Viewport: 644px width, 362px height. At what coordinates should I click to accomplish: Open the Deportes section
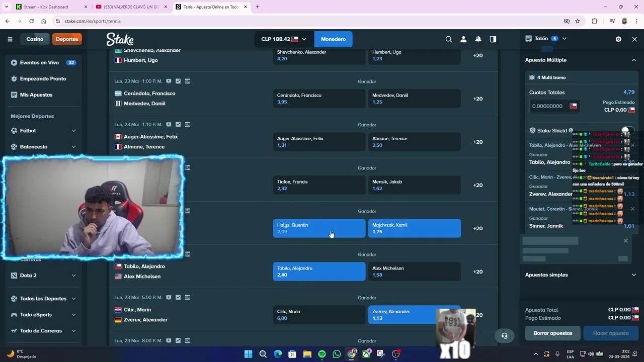(67, 39)
